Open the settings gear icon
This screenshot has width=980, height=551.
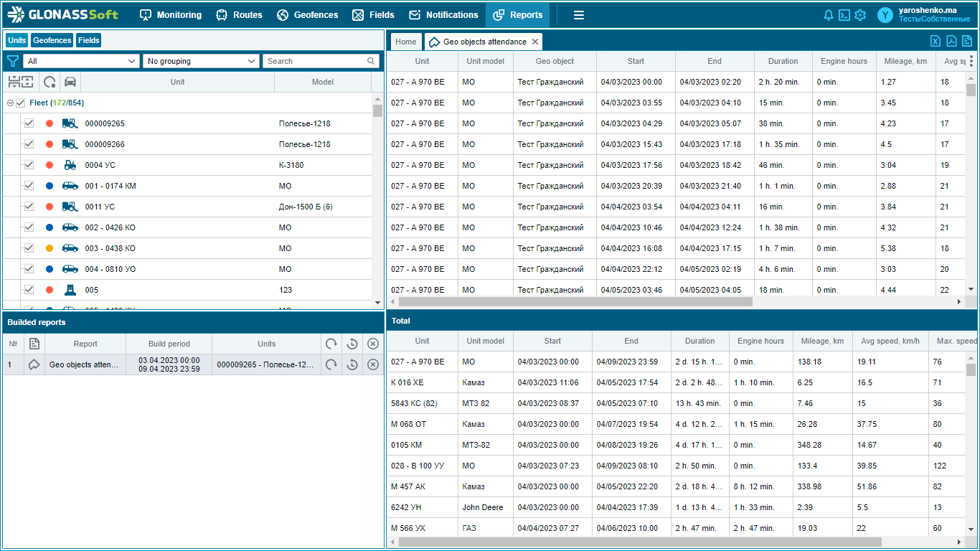[860, 15]
